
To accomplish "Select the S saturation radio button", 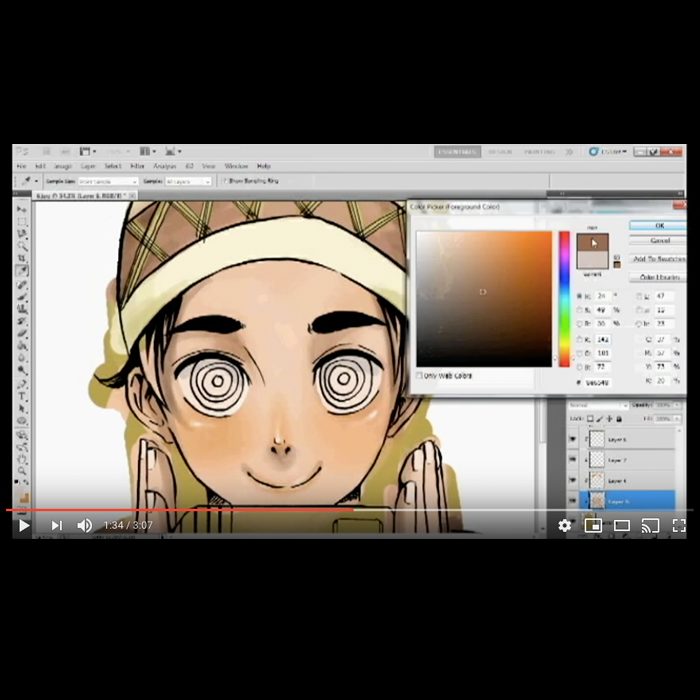I will [x=579, y=310].
